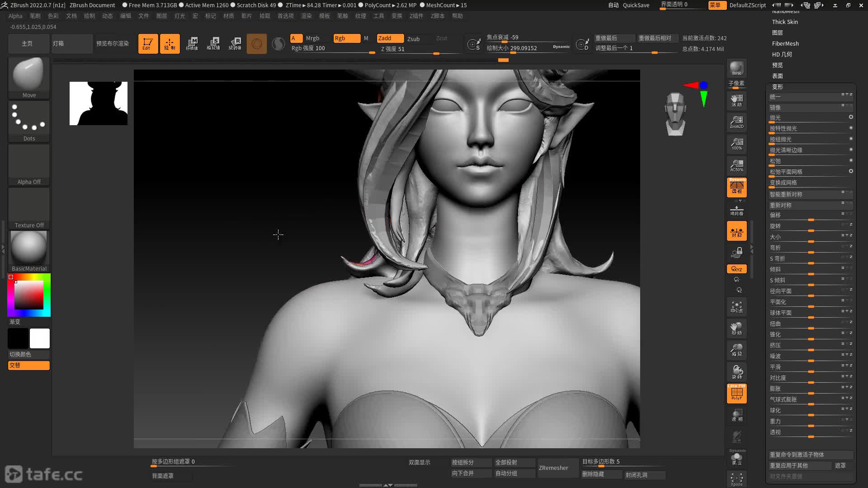The width and height of the screenshot is (868, 488).
Task: Expand the HD 几何 section
Action: [782, 54]
